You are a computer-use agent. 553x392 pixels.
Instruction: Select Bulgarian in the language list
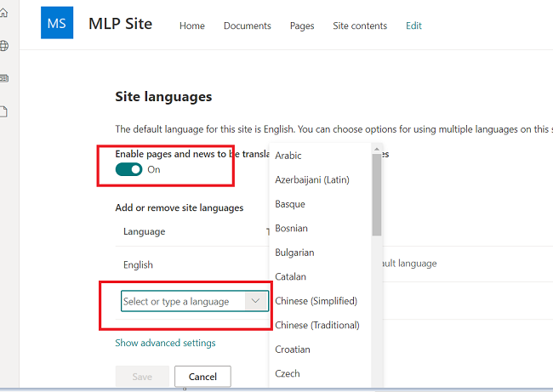294,253
